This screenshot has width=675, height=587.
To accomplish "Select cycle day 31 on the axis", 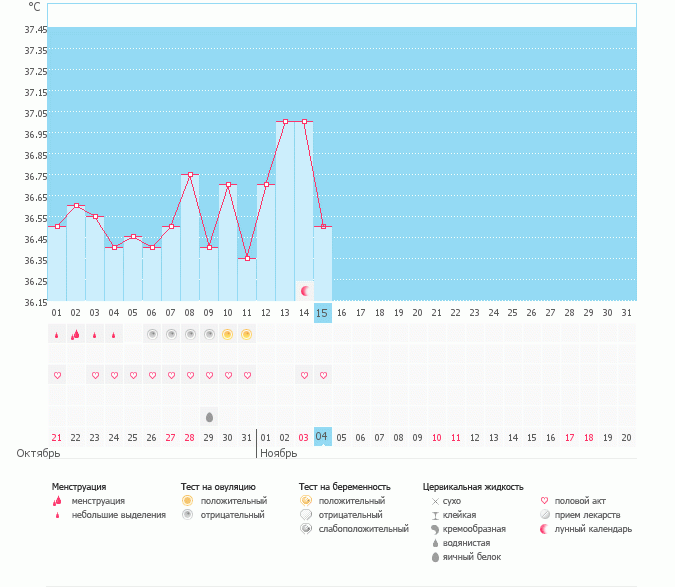I will [626, 313].
